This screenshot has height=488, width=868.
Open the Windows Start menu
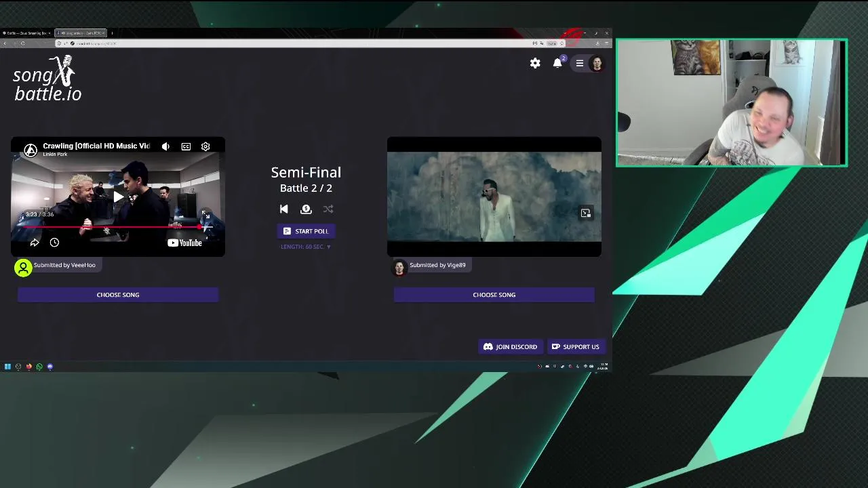7,367
